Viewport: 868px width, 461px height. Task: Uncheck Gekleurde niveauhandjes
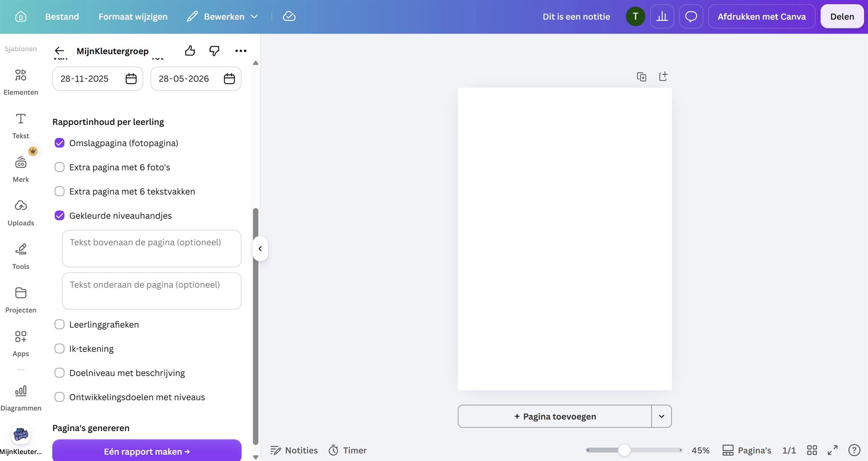[59, 215]
